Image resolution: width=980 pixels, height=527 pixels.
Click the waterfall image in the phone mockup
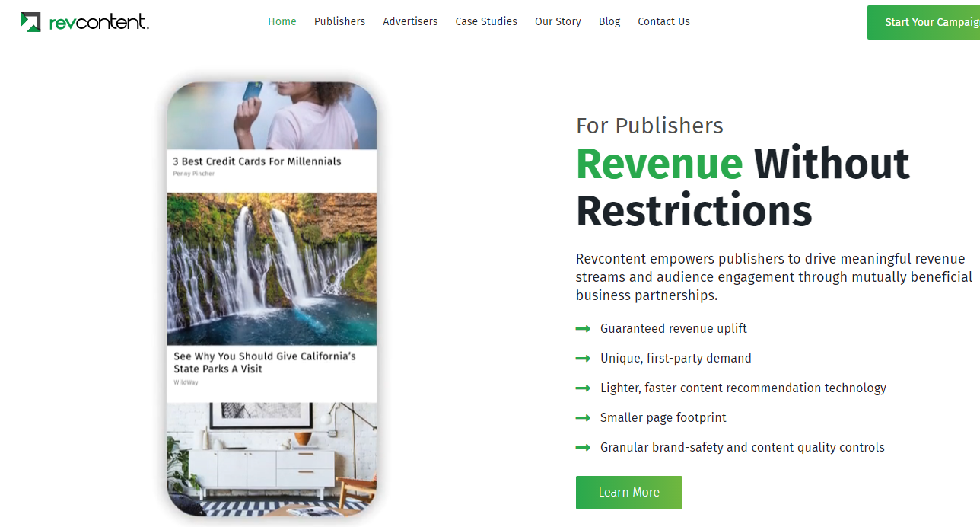pos(272,269)
